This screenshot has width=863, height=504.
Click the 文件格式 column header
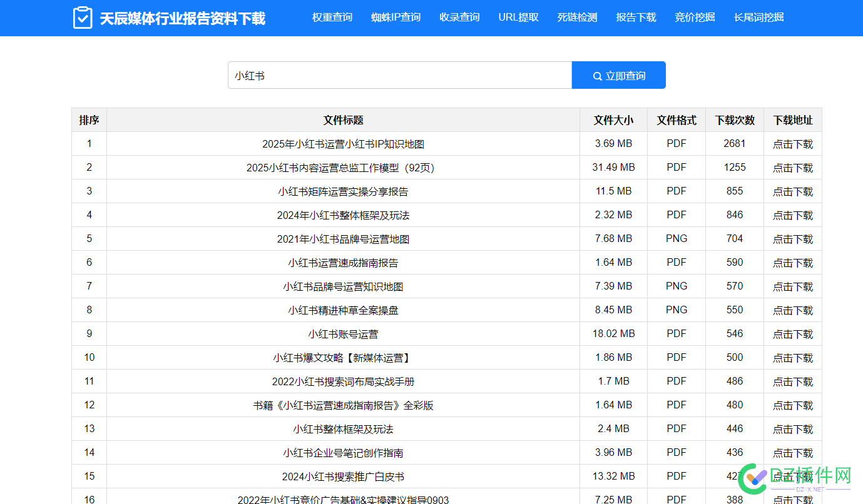(677, 120)
